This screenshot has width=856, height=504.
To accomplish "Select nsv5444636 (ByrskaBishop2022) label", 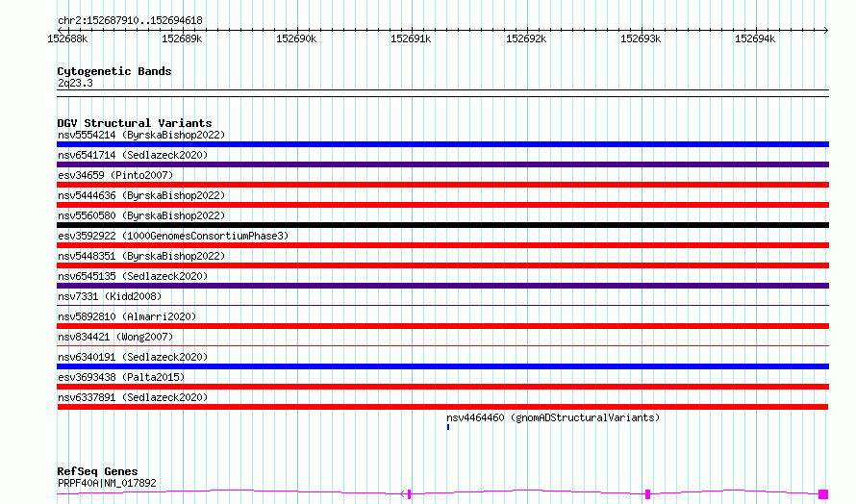I will click(141, 195).
